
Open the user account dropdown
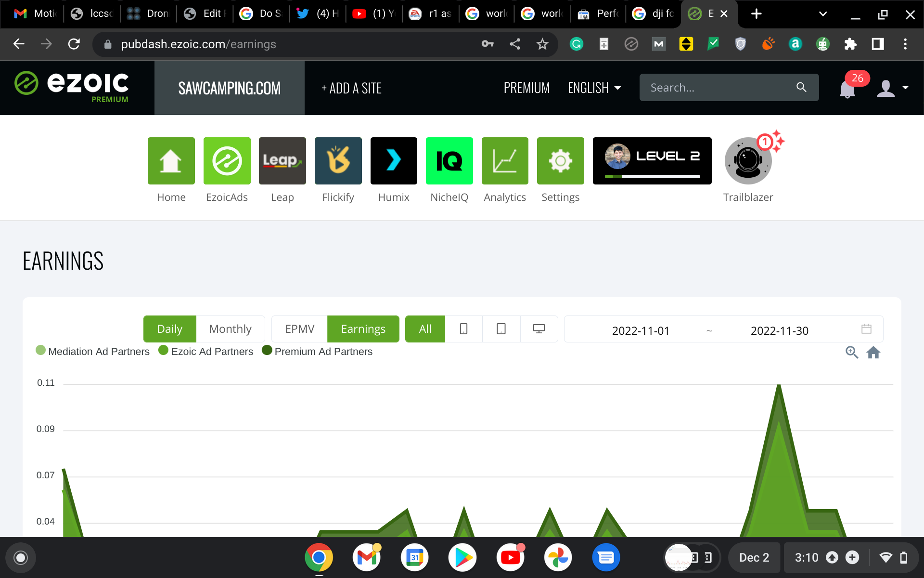click(893, 88)
